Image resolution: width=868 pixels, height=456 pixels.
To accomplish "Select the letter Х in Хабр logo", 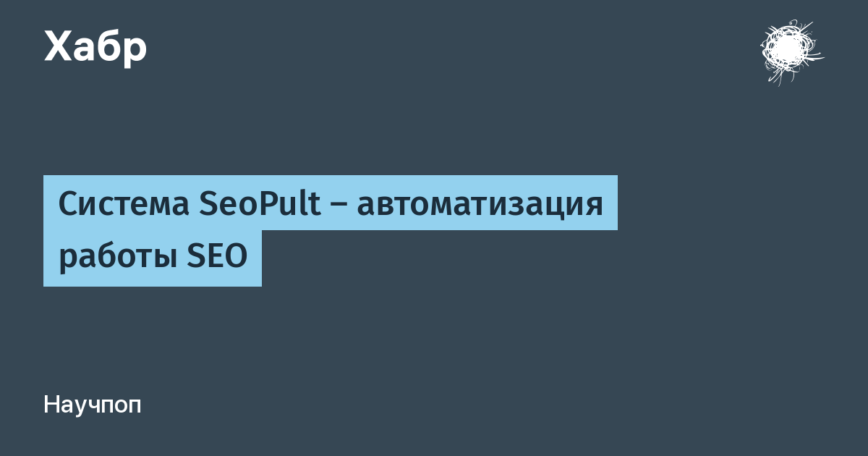I will click(58, 48).
